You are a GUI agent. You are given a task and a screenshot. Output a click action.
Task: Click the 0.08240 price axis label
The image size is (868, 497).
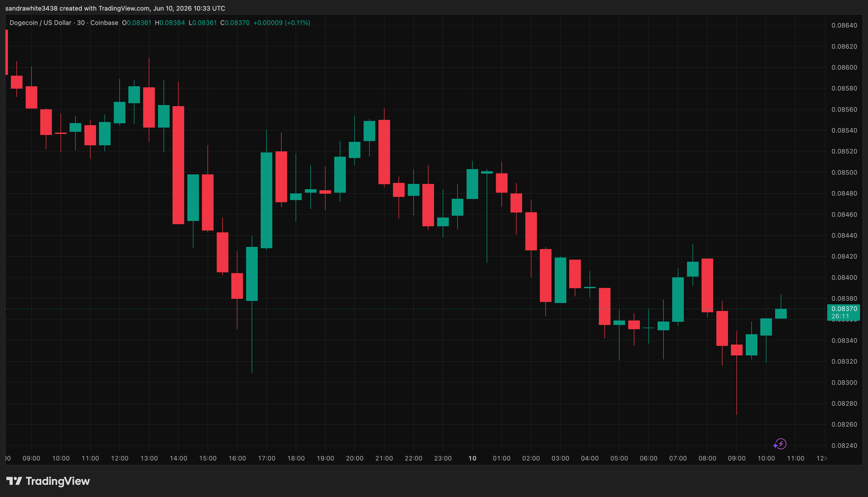pyautogui.click(x=844, y=445)
